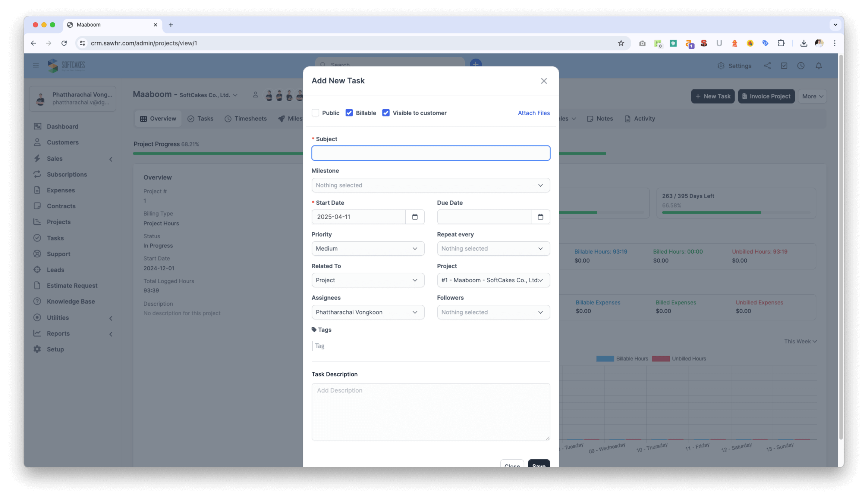Open the Priority dropdown set to Medium
The image size is (868, 499).
click(368, 248)
